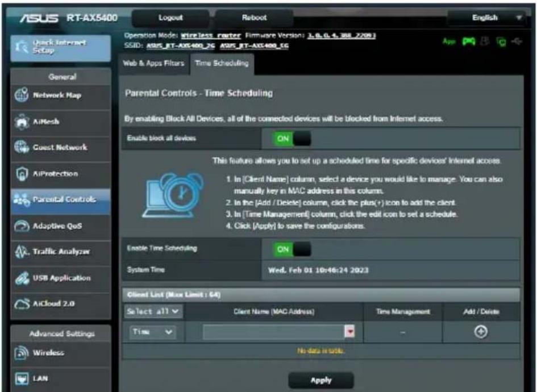Open the Time type dropdown
537x392 pixels.
(x=153, y=332)
